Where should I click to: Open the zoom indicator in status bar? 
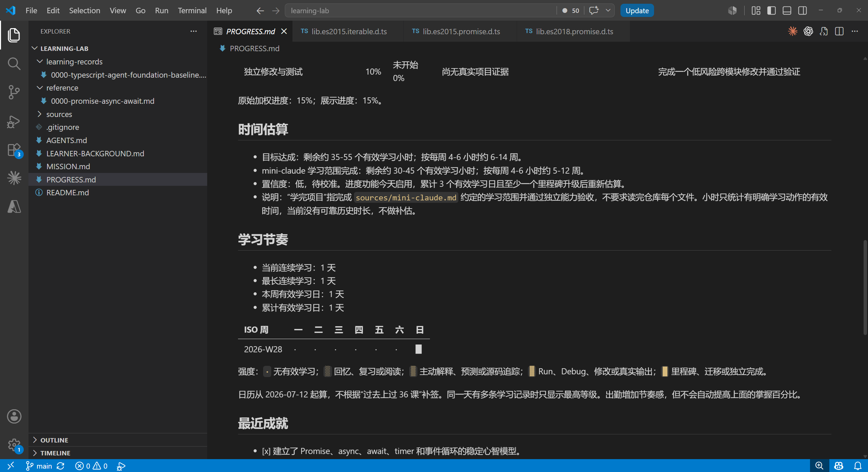click(x=819, y=466)
